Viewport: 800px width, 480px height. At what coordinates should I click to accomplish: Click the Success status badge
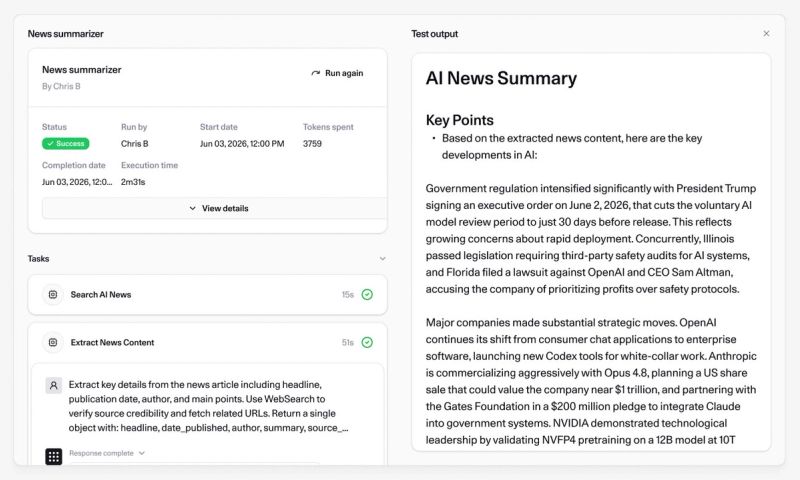point(65,144)
